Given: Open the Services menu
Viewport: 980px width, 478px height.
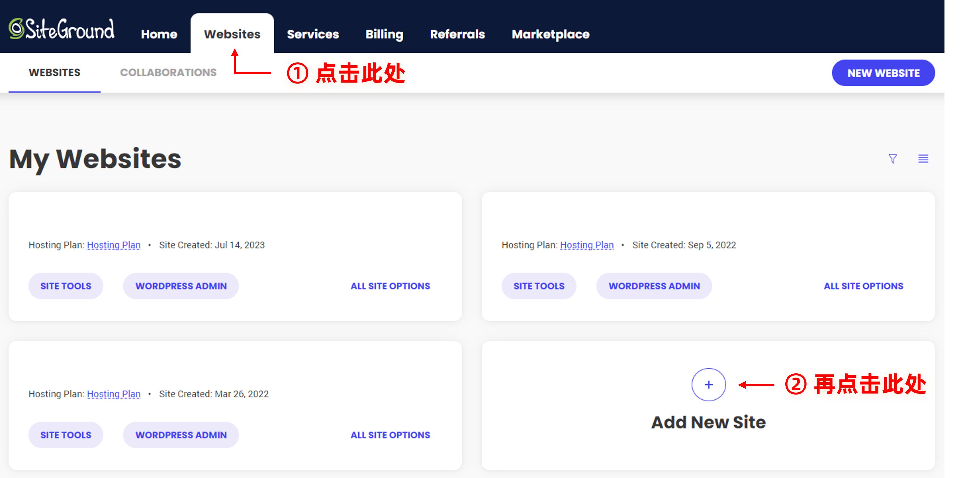Looking at the screenshot, I should pyautogui.click(x=313, y=34).
